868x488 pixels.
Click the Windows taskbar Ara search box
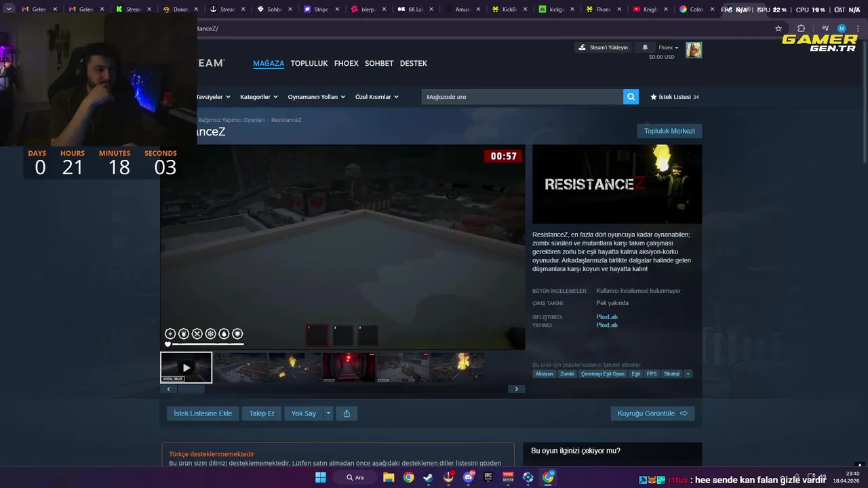tap(355, 477)
